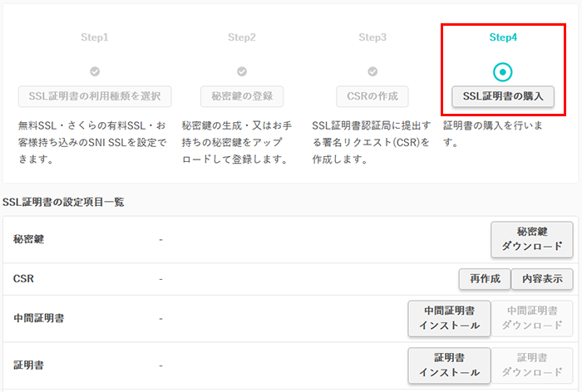Open SSL証明書の利用種類を選択 step button
582x392 pixels.
95,96
